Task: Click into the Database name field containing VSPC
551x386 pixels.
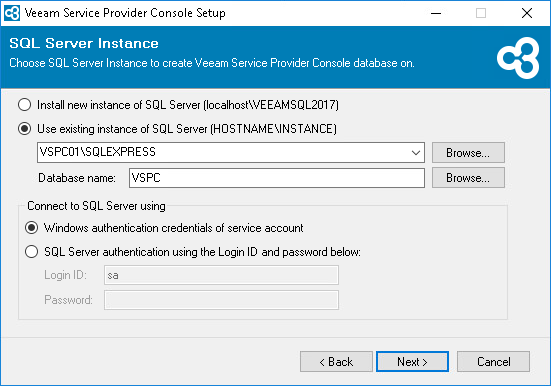Action: click(277, 178)
